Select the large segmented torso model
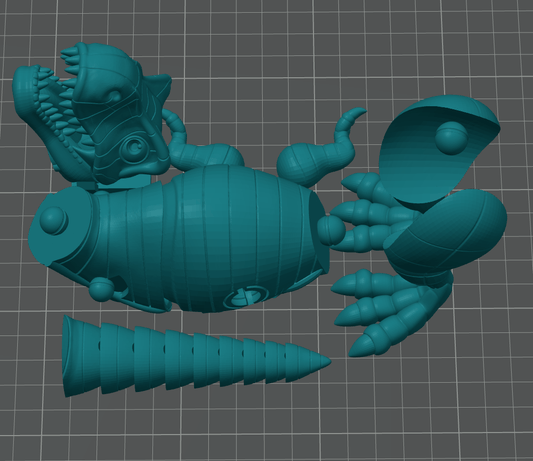Image resolution: width=533 pixels, height=461 pixels. coord(180,238)
